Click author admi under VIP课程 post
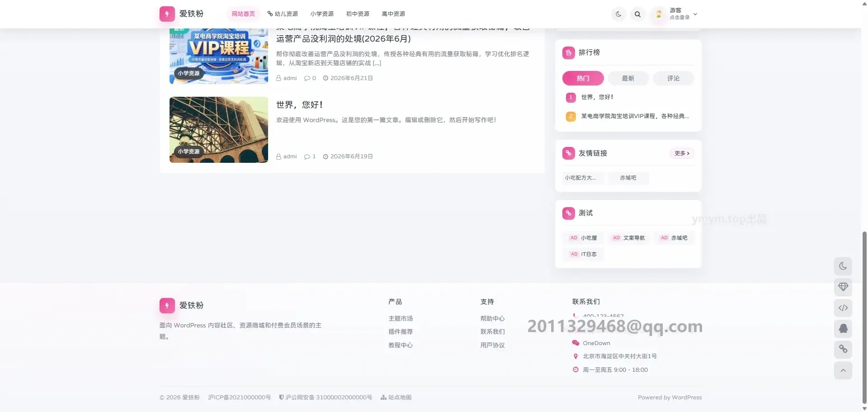Viewport: 868px width, 412px height. tap(287, 78)
